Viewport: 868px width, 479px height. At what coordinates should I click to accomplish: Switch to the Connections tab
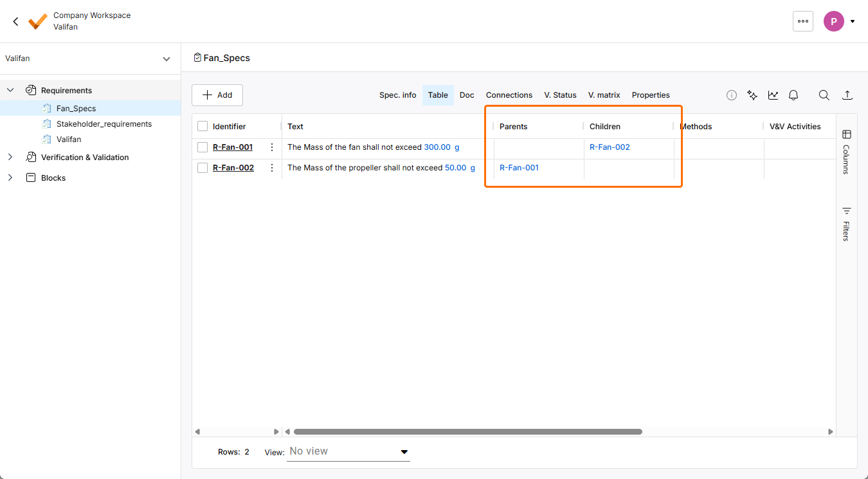coord(509,95)
